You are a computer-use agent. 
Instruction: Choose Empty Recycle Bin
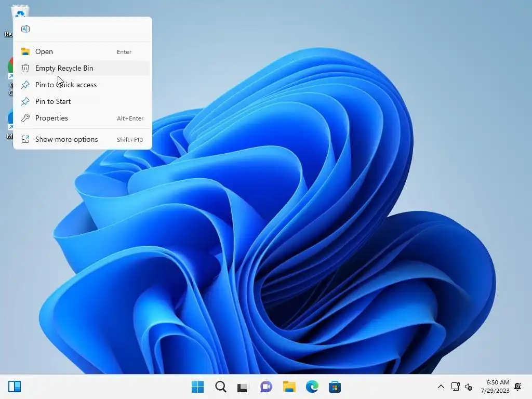(82, 68)
